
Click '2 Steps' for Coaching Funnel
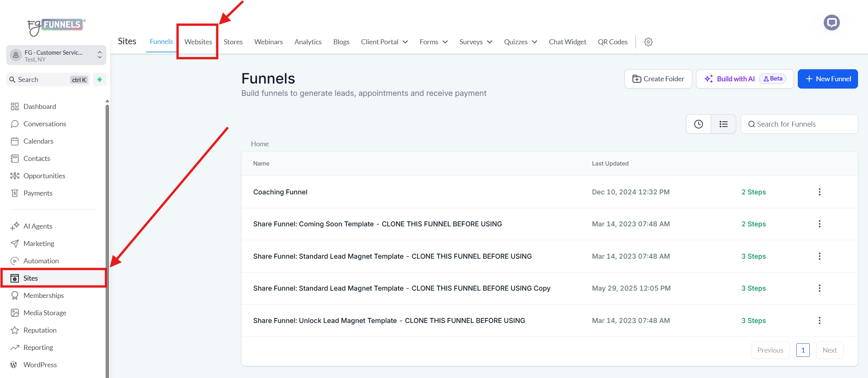pos(754,192)
